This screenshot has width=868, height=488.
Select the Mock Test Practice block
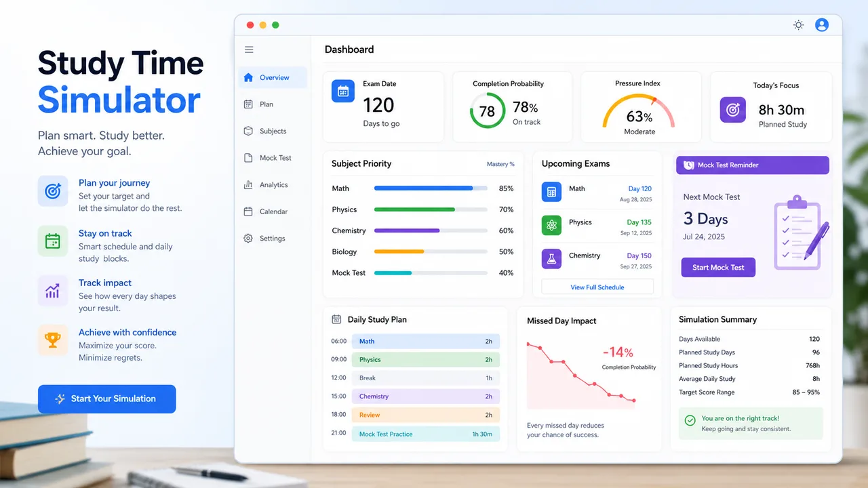coord(426,434)
